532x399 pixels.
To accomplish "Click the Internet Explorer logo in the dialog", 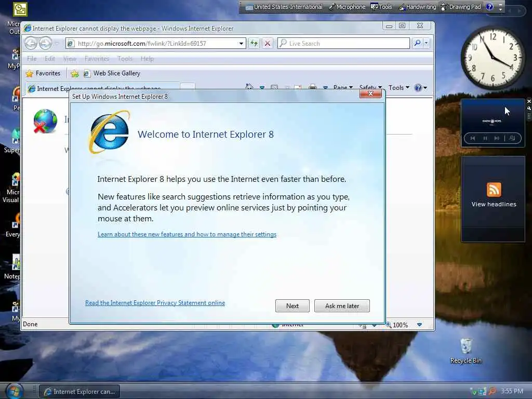I will tap(110, 131).
